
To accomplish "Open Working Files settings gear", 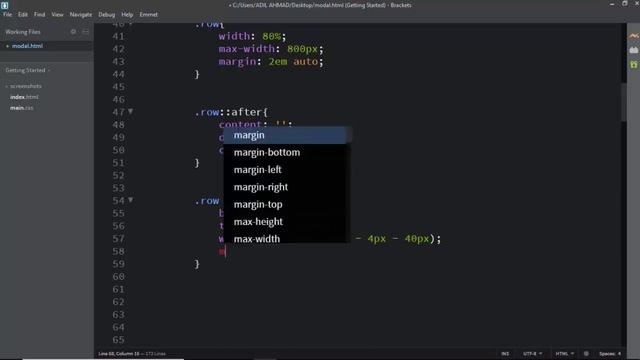I will [73, 31].
